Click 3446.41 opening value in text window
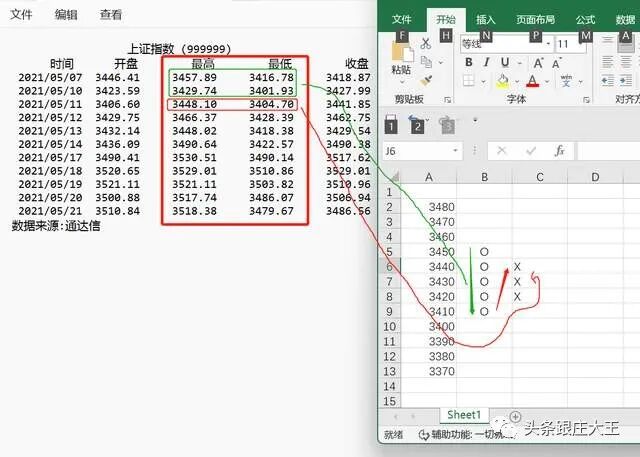 (118, 77)
